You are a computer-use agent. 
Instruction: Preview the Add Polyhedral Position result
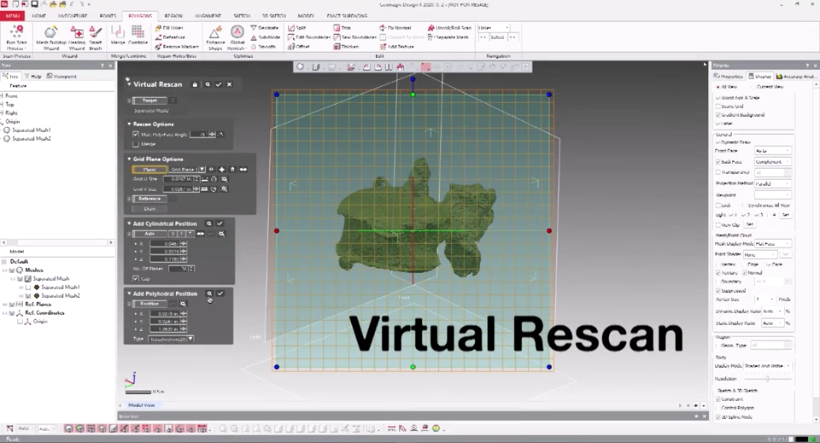209,293
